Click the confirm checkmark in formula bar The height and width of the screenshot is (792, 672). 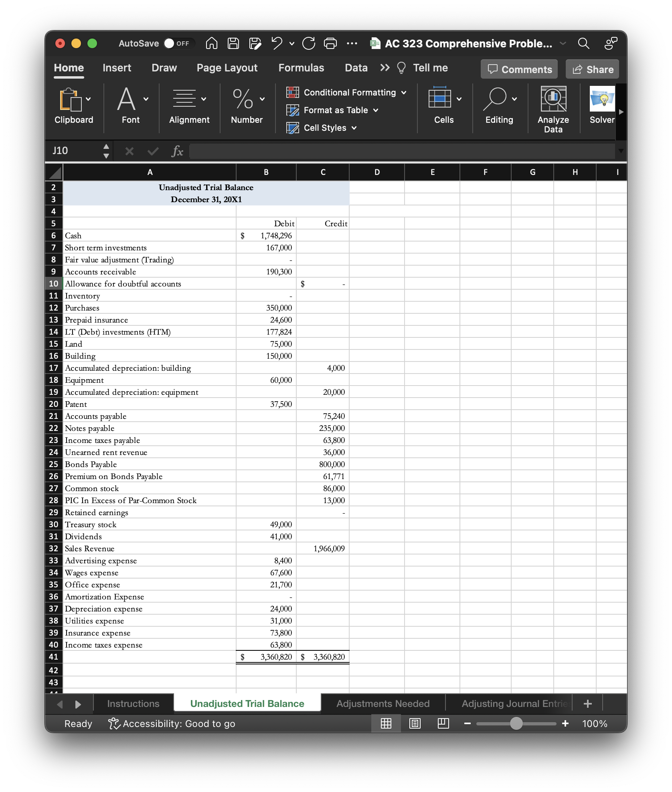pos(153,151)
